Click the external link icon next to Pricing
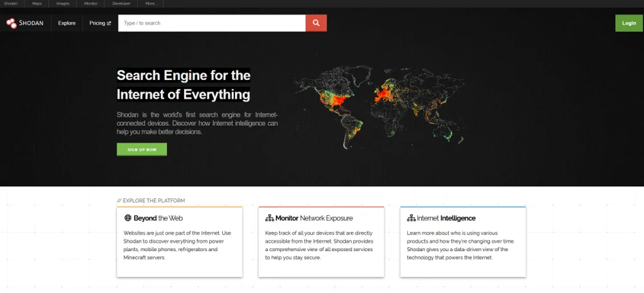 (109, 23)
